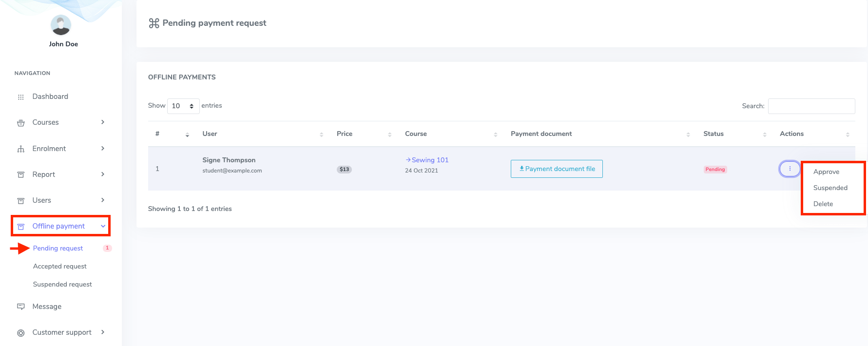
Task: Click the Customer support lifebuoy icon
Action: [x=20, y=333]
